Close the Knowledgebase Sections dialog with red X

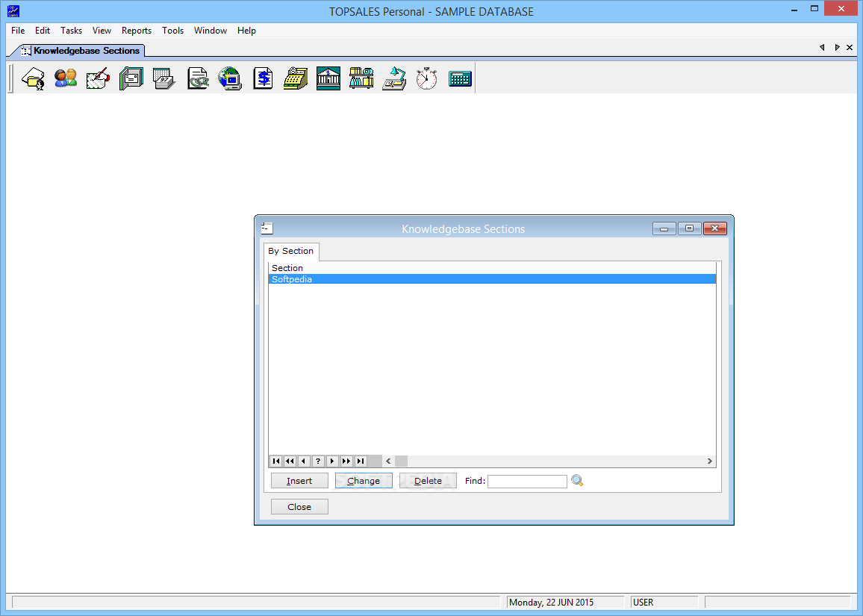point(715,228)
